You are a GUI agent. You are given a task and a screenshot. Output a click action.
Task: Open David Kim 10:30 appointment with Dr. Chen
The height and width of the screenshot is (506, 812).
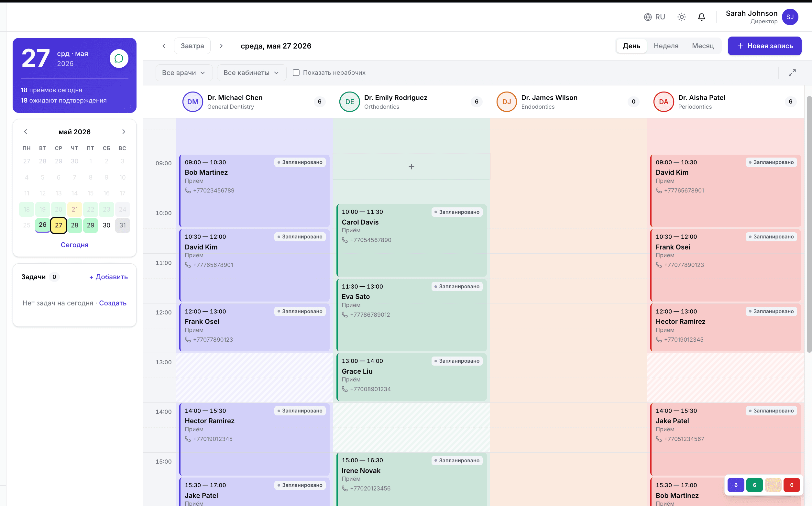(x=254, y=265)
